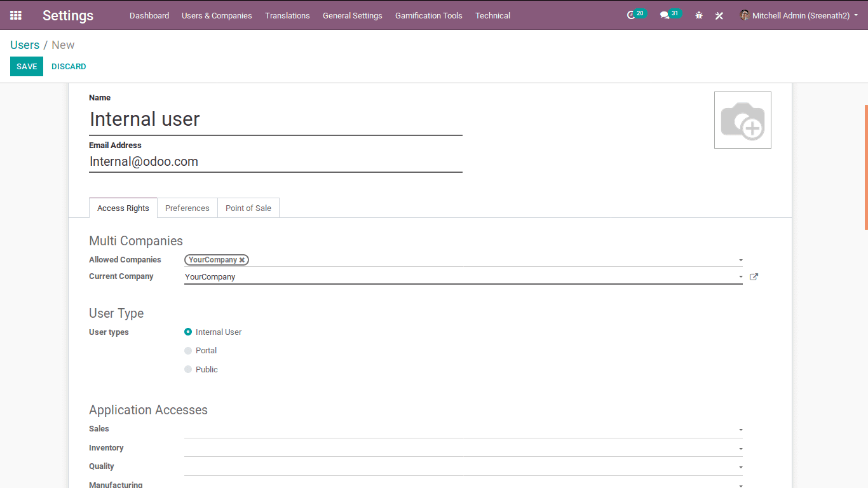Click the 'Application Accesses' heading
This screenshot has width=868, height=488.
tap(148, 410)
